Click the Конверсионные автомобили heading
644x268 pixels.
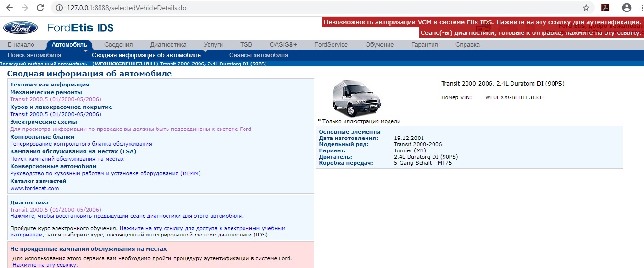(x=53, y=166)
